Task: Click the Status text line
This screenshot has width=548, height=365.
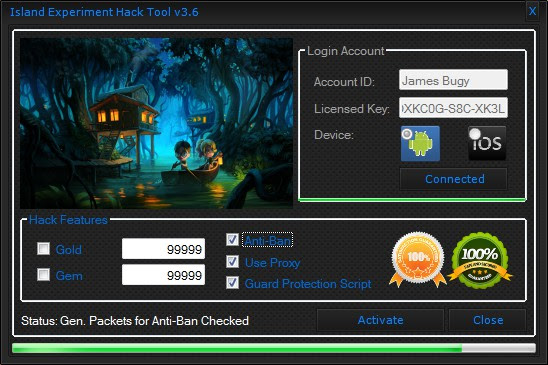Action: [x=135, y=321]
